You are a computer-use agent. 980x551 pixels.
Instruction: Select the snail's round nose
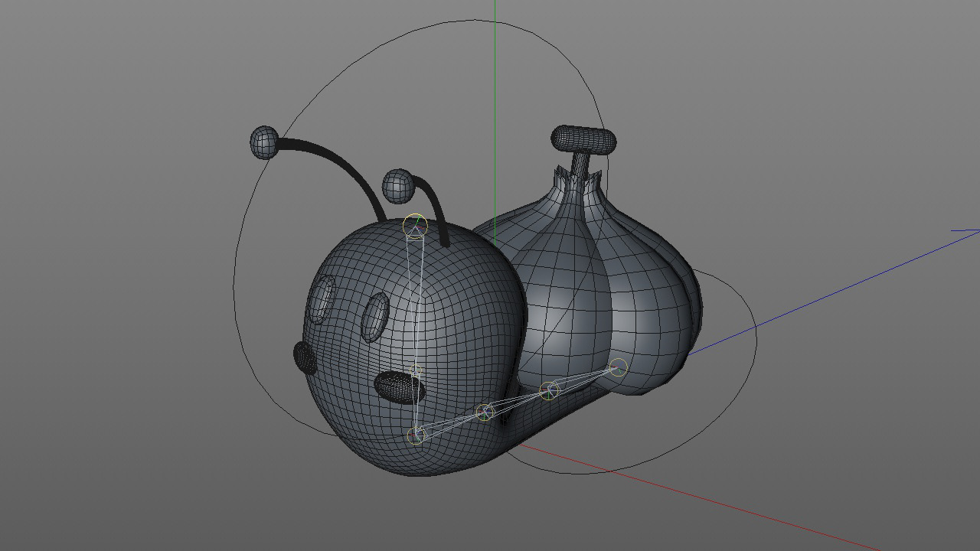(305, 357)
